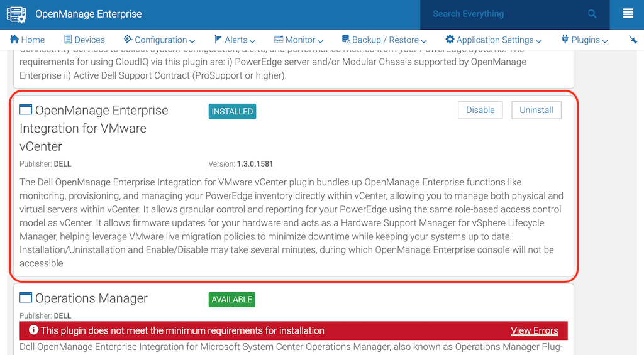Click the INSTALLED status badge
644x355 pixels.
(232, 111)
